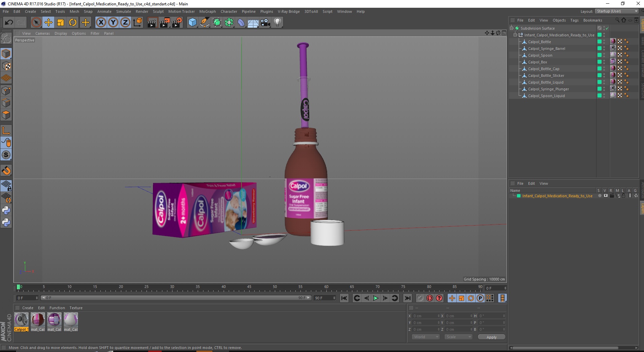The image size is (644, 352).
Task: Add a Light object
Action: (x=278, y=23)
